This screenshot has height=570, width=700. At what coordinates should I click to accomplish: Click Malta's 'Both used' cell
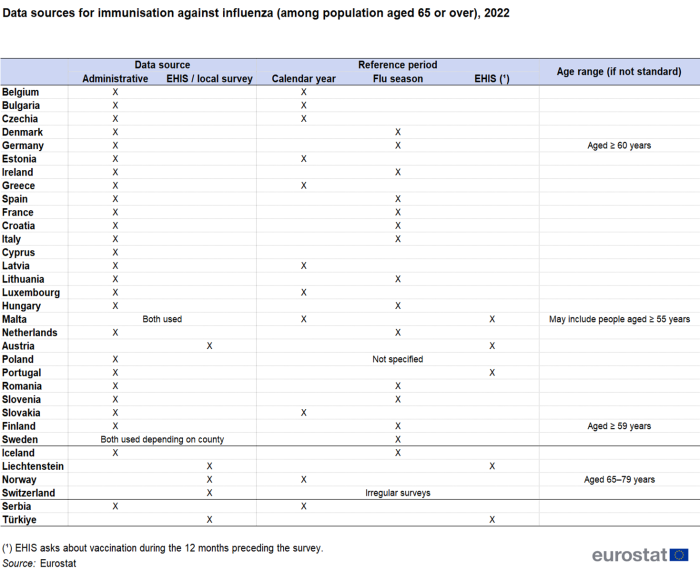click(162, 319)
